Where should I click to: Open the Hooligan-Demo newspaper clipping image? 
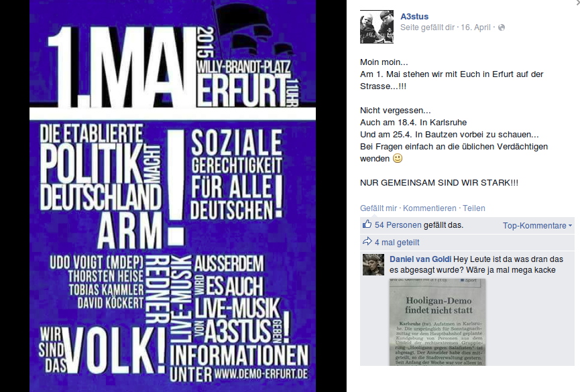[x=437, y=322]
